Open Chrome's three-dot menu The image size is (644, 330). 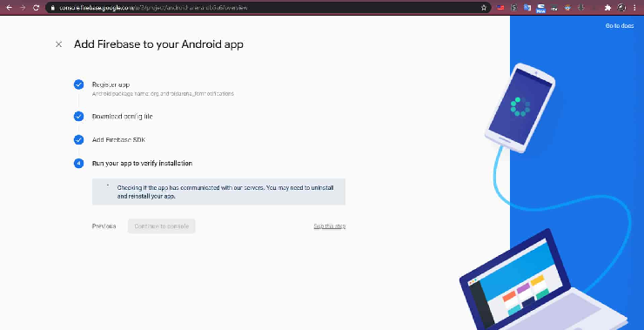tap(635, 7)
